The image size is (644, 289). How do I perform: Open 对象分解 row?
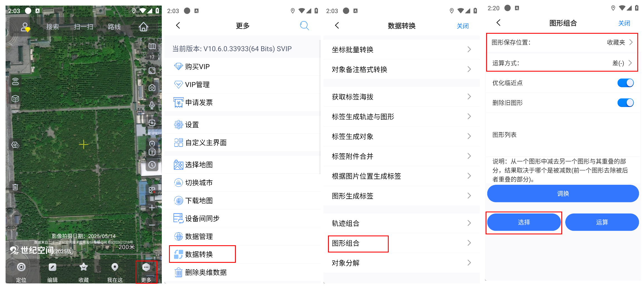[x=401, y=263]
